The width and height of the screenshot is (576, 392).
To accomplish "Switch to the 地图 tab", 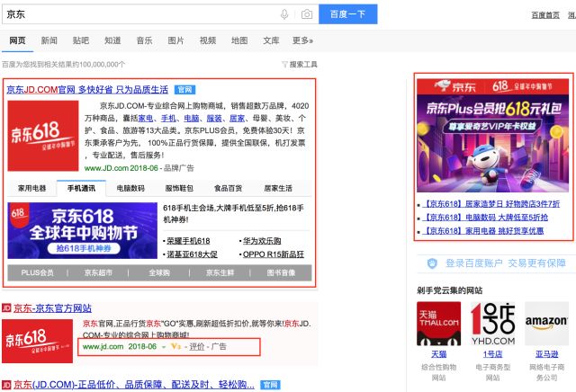I will pyautogui.click(x=239, y=40).
